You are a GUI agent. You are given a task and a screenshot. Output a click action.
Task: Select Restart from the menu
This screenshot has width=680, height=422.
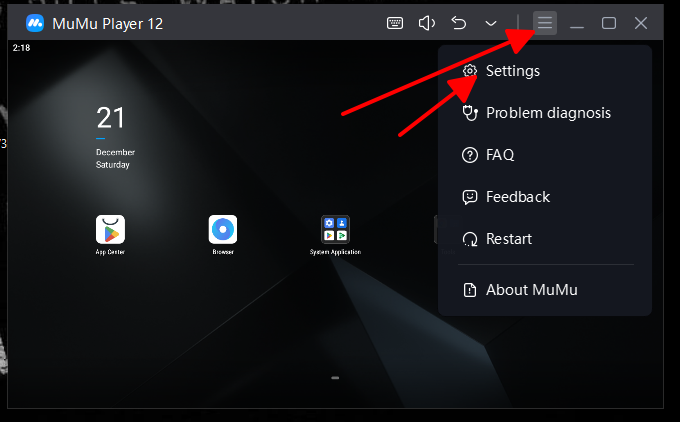coord(545,239)
